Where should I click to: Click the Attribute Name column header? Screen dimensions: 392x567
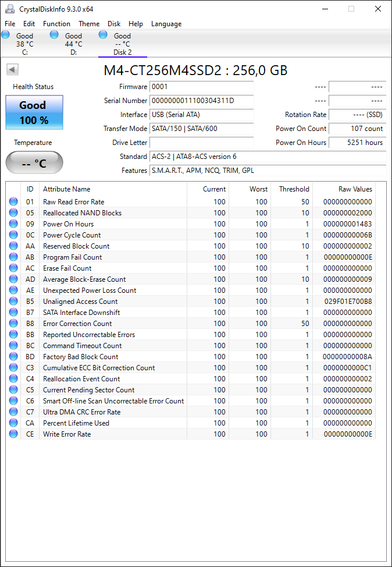[x=113, y=189]
